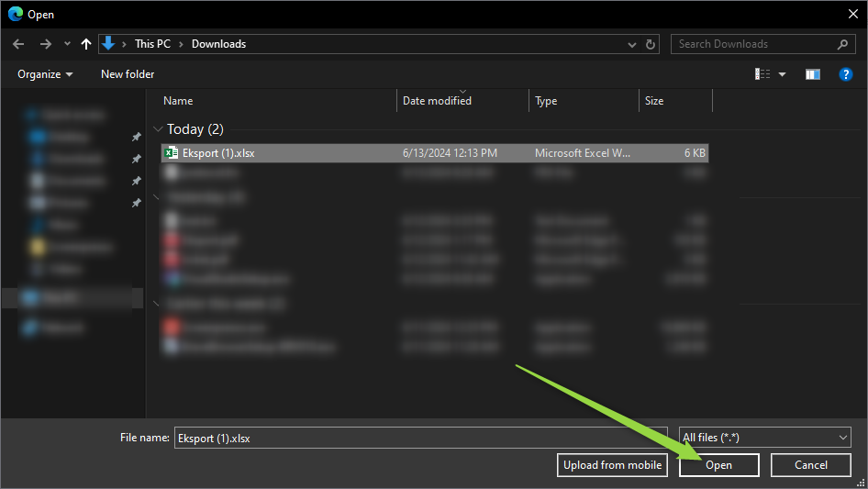Viewport: 868px width, 489px height.
Task: Click the Upload from mobile button
Action: click(612, 465)
